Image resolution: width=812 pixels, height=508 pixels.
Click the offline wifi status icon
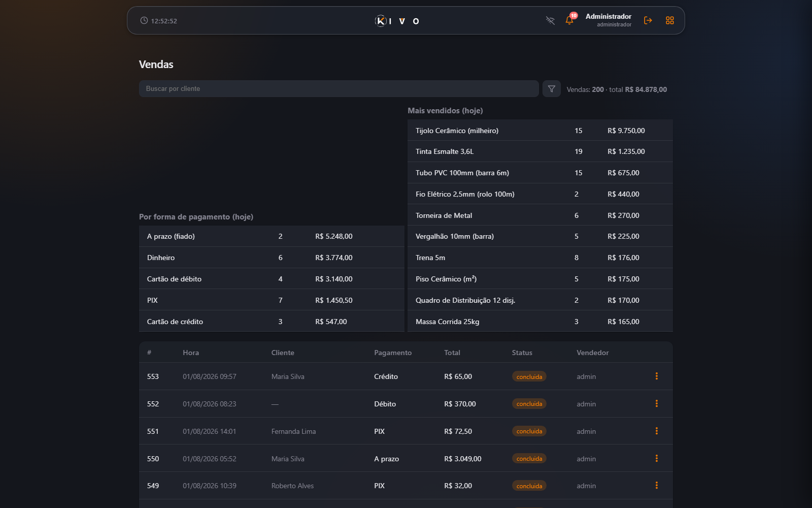click(x=550, y=20)
